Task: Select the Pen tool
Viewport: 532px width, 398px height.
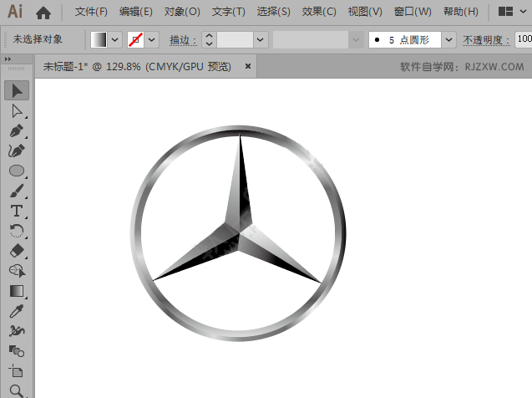Action: tap(17, 131)
